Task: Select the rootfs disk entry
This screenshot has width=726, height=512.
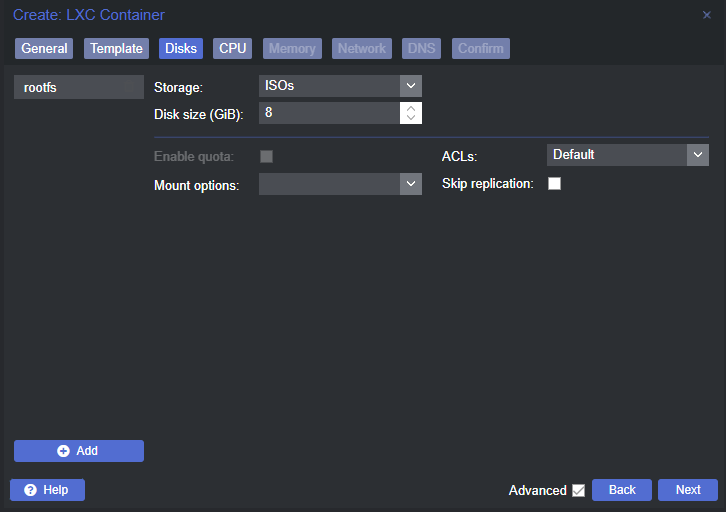Action: [79, 87]
